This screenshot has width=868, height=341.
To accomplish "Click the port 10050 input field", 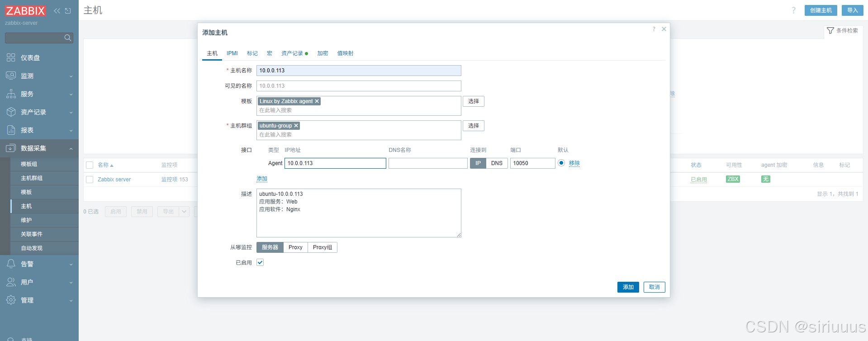I will (x=533, y=163).
